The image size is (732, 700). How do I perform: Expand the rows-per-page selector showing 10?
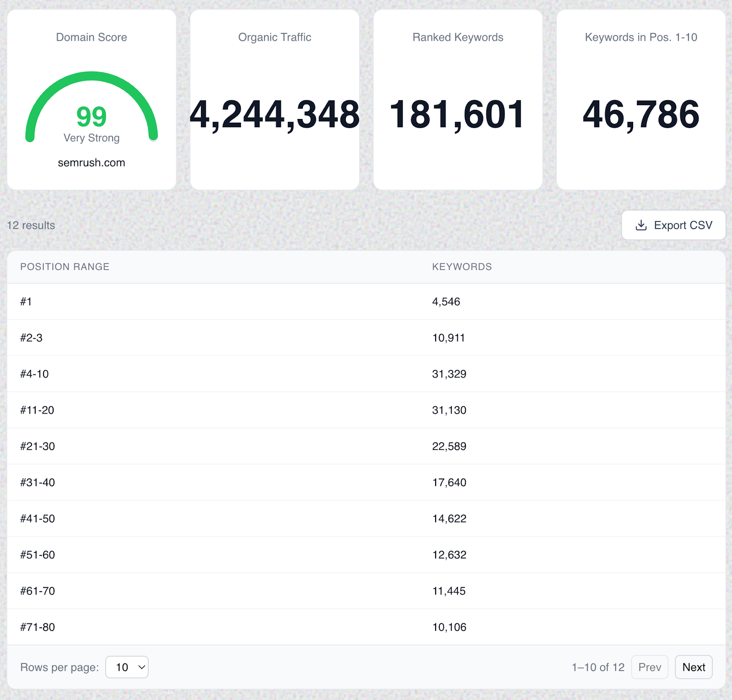[x=127, y=667]
